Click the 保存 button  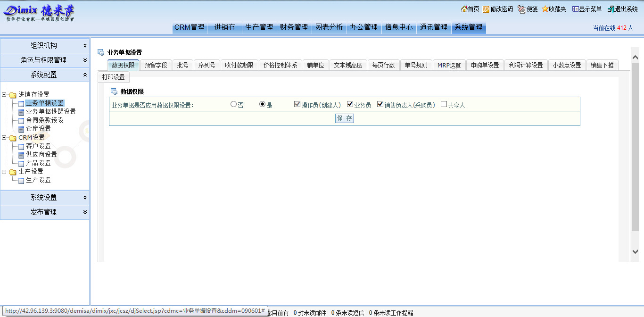tap(344, 118)
